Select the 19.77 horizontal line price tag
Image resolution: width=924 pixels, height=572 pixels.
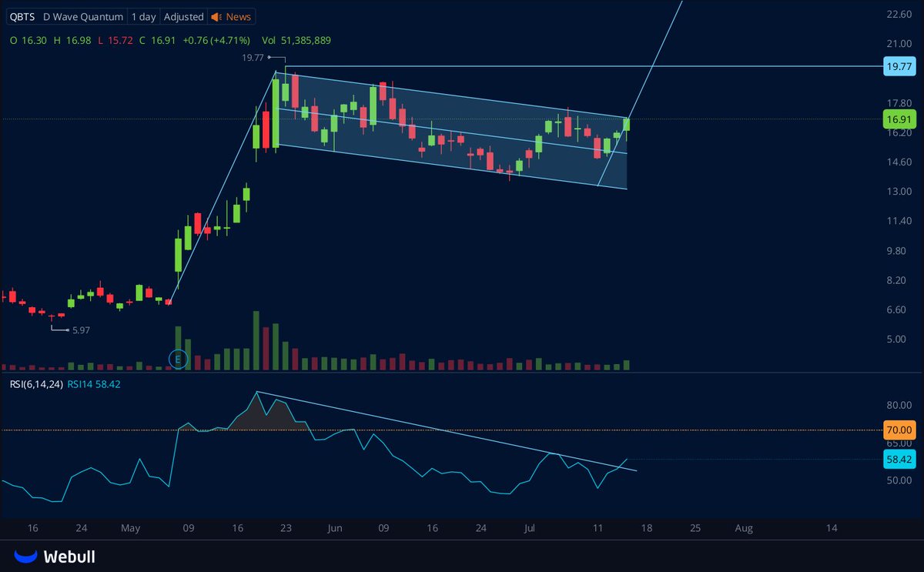pos(900,67)
